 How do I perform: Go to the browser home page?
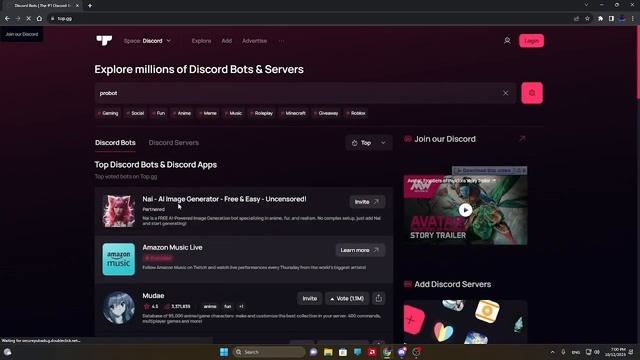(39, 18)
